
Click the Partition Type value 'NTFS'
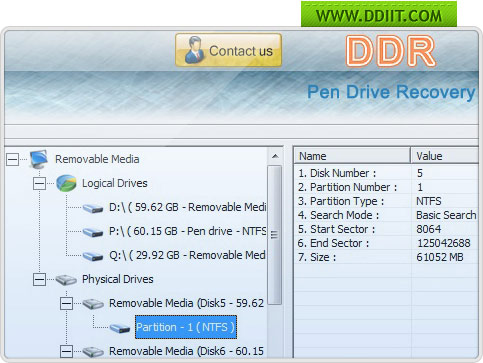(429, 201)
